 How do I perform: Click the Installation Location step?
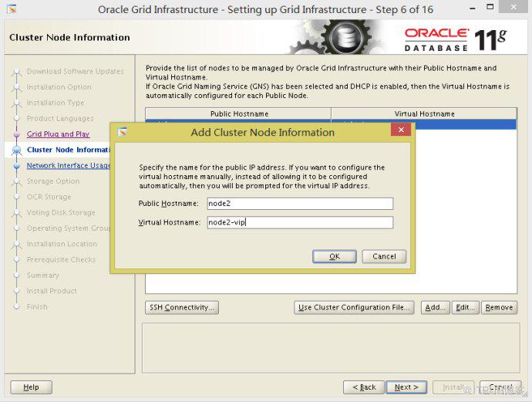tap(62, 244)
